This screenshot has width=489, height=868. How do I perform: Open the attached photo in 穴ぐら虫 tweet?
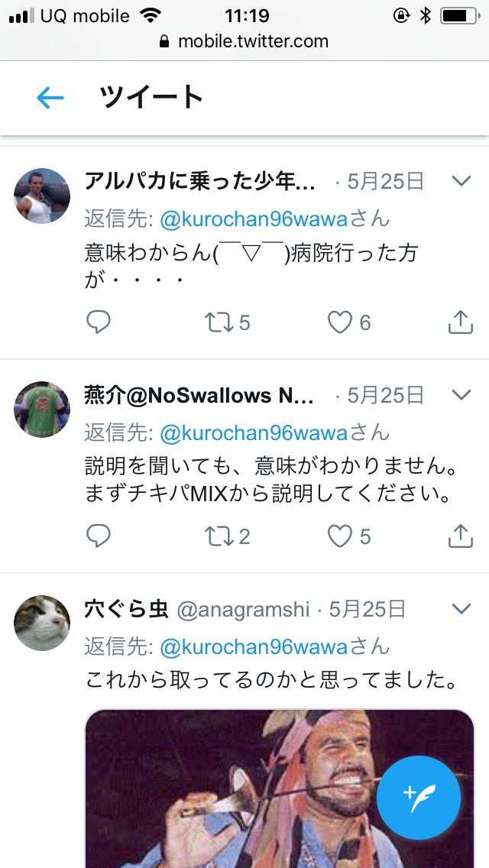pyautogui.click(x=280, y=789)
